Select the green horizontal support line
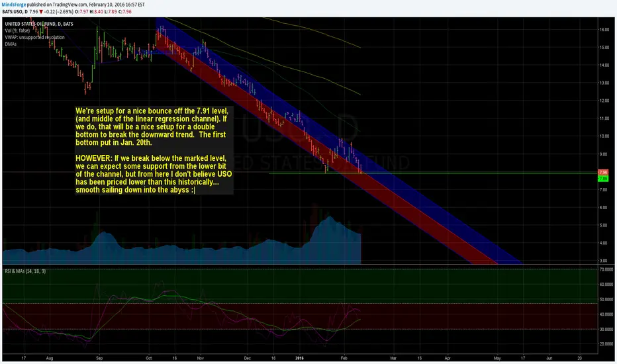617x364 pixels. [433, 173]
